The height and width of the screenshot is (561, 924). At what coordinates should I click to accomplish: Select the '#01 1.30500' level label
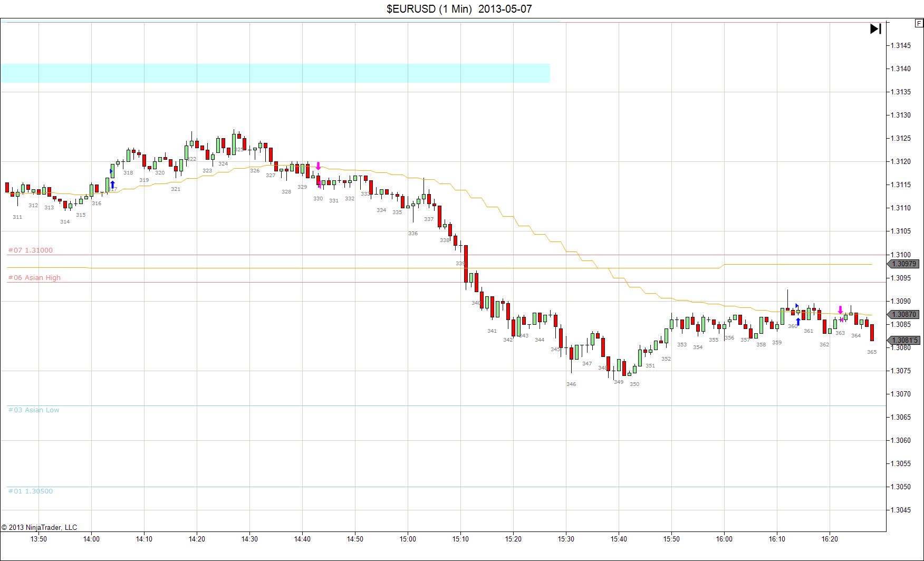[31, 491]
